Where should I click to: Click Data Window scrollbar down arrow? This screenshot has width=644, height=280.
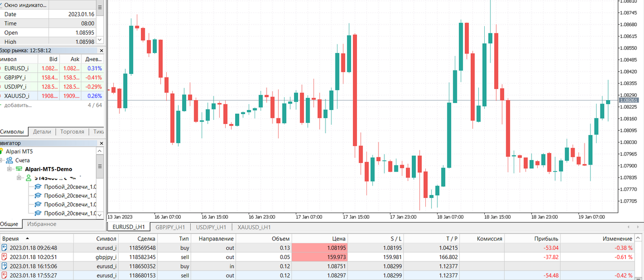pyautogui.click(x=100, y=39)
